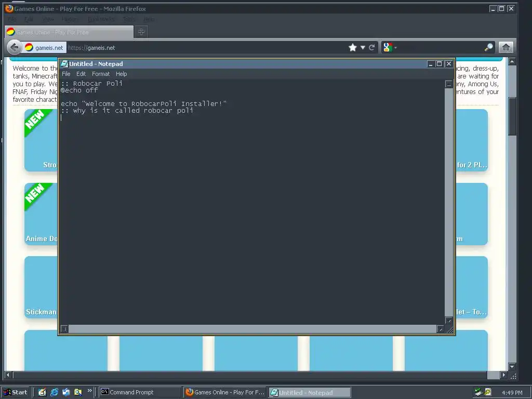Image resolution: width=532 pixels, height=399 pixels.
Task: Switch to Games Online Firefox taskbar button
Action: point(225,392)
